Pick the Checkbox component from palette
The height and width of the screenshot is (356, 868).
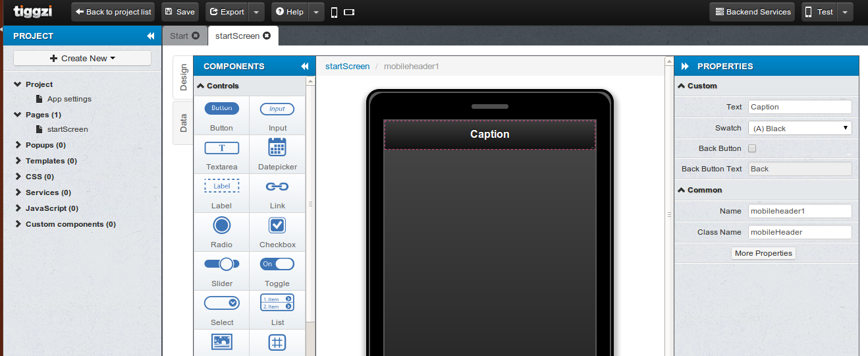(x=277, y=225)
